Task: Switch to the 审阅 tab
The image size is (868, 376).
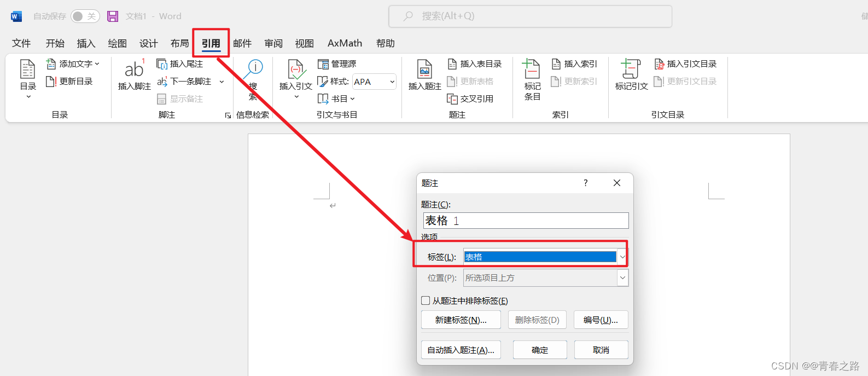Action: (x=273, y=43)
